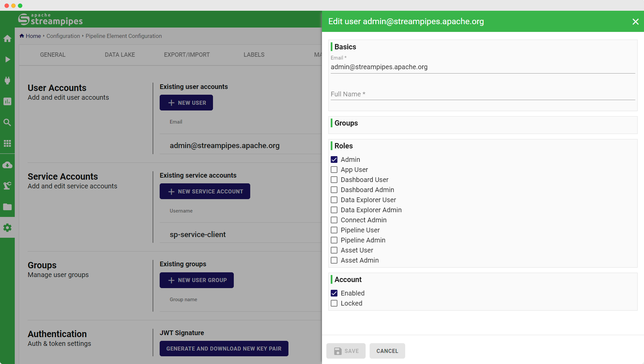Focus the Full Name input field
Screen dimensions: 644x364
[482, 94]
